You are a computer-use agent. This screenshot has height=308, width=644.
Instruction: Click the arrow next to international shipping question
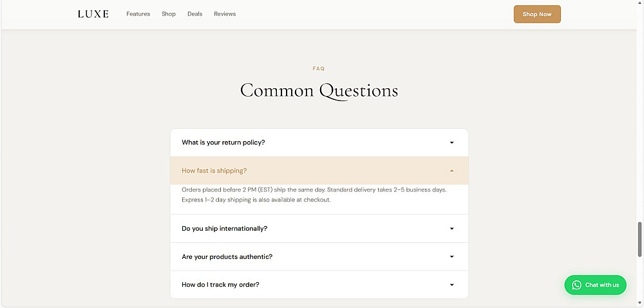(x=451, y=229)
